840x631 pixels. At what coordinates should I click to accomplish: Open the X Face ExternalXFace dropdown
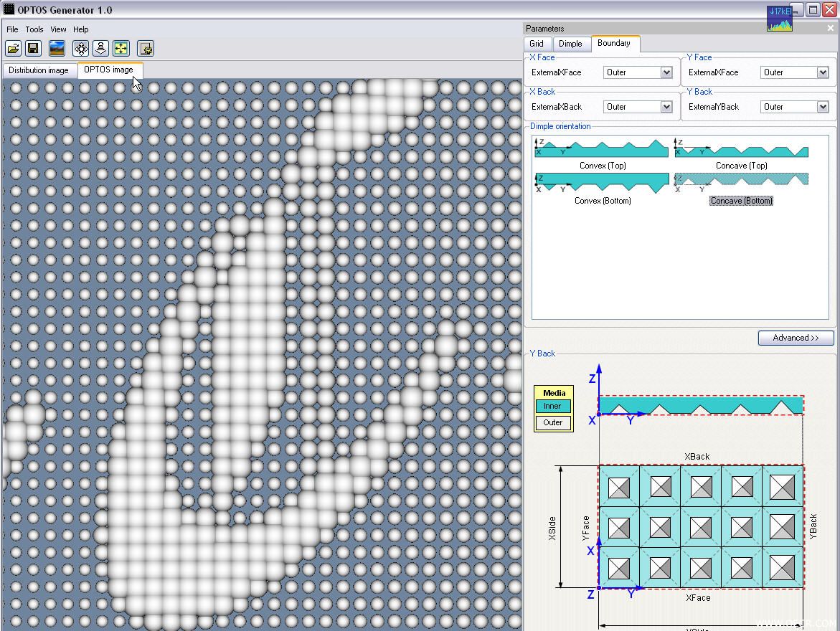[x=638, y=72]
